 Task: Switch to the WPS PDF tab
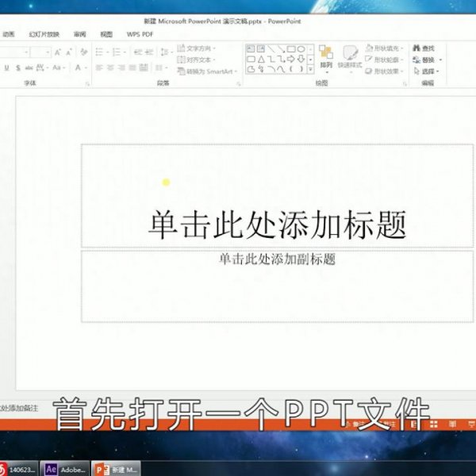[x=140, y=34]
